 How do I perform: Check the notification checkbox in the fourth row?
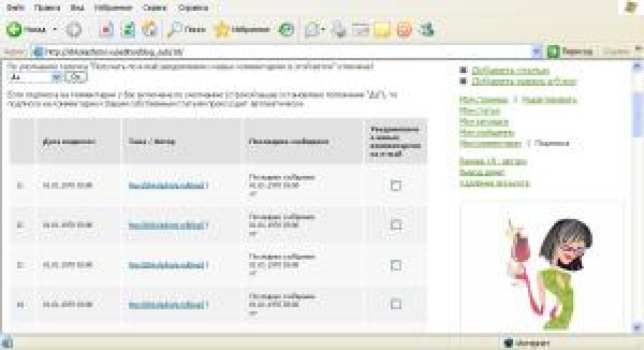click(x=396, y=303)
